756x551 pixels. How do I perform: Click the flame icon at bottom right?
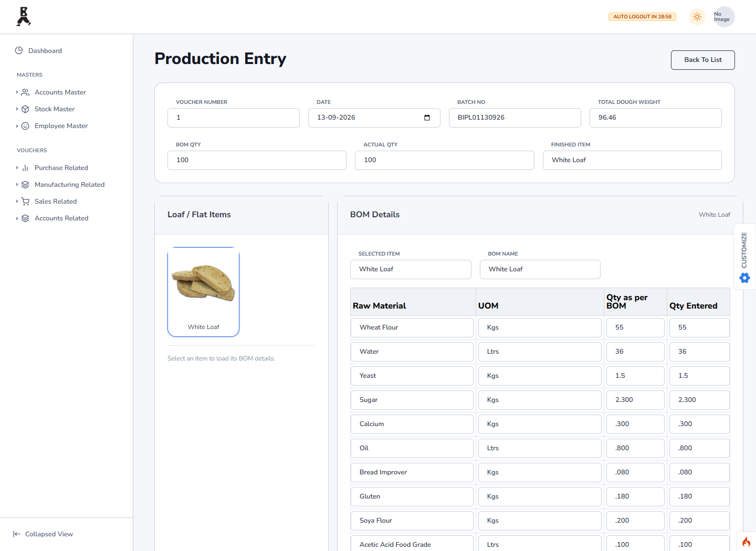pos(746,542)
